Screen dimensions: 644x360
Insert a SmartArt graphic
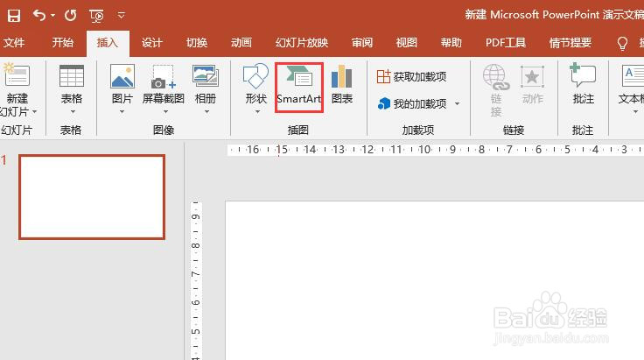coord(299,87)
